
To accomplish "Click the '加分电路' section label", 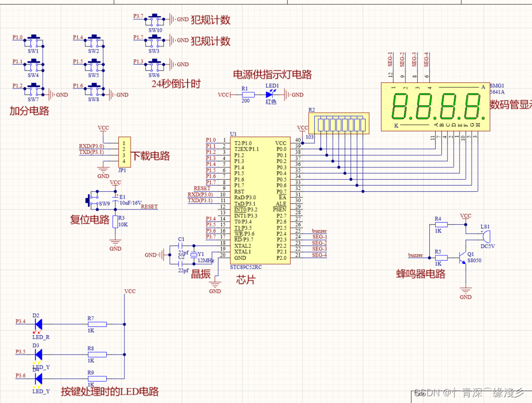I will (x=29, y=111).
